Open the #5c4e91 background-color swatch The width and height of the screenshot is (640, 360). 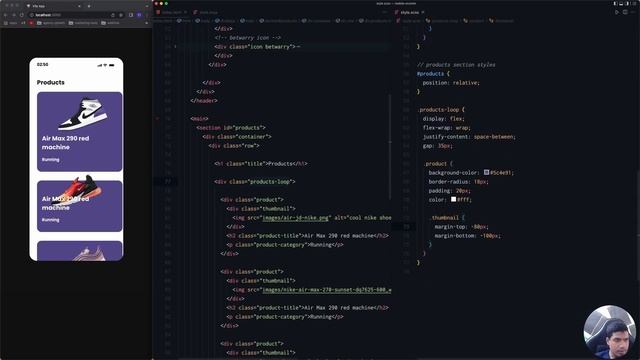point(486,173)
